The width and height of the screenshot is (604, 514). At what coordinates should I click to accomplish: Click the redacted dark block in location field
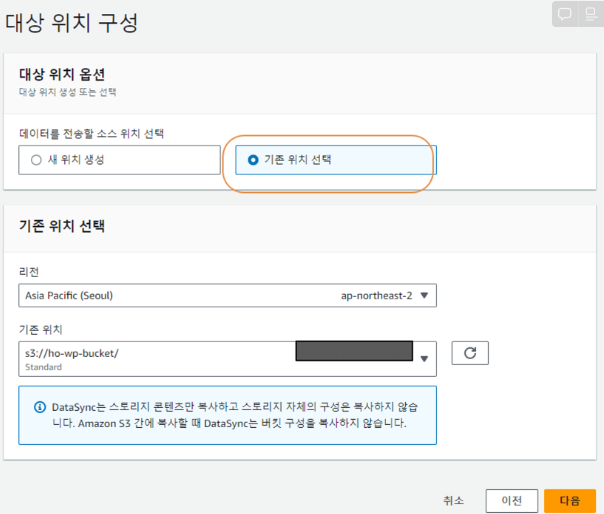coord(354,351)
